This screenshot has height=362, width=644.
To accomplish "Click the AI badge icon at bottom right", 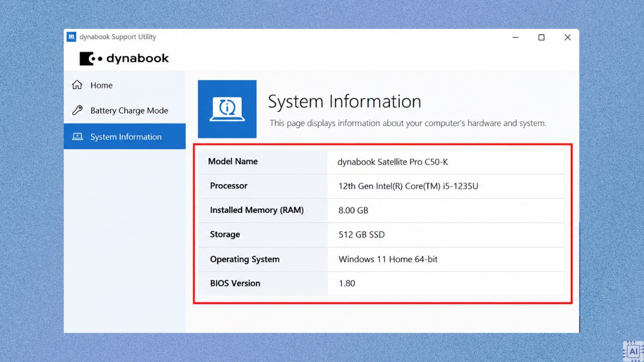I will click(x=633, y=350).
